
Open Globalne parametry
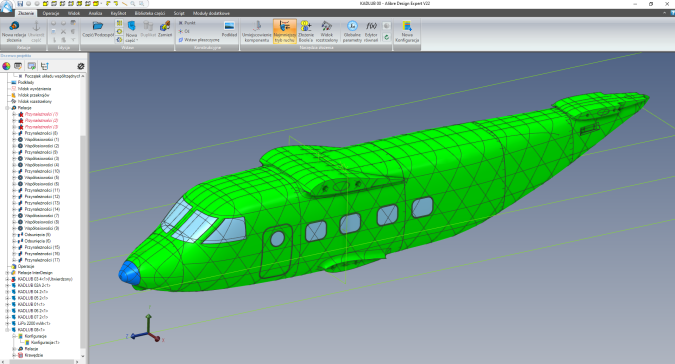pyautogui.click(x=352, y=31)
